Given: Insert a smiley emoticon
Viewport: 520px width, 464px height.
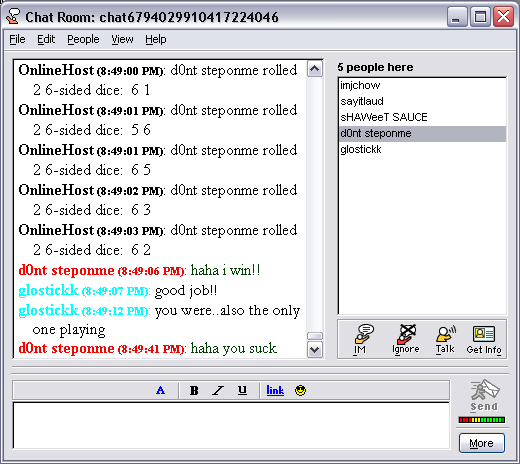Looking at the screenshot, I should 300,390.
